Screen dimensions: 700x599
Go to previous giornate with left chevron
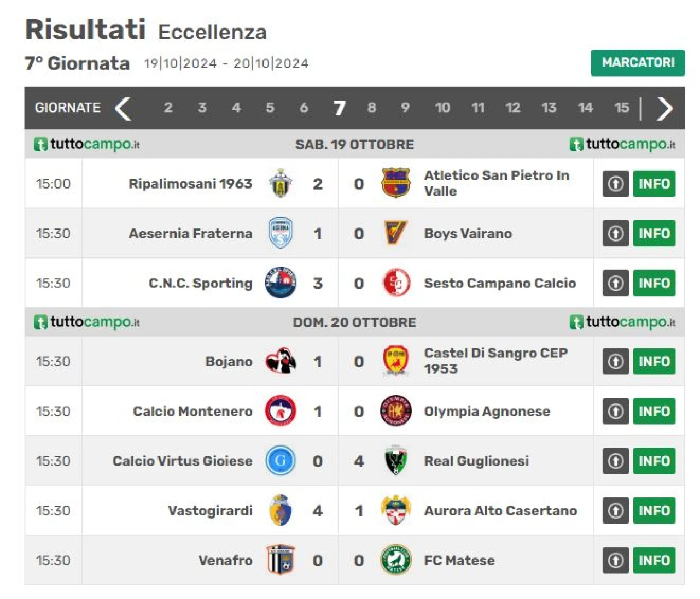[x=123, y=108]
